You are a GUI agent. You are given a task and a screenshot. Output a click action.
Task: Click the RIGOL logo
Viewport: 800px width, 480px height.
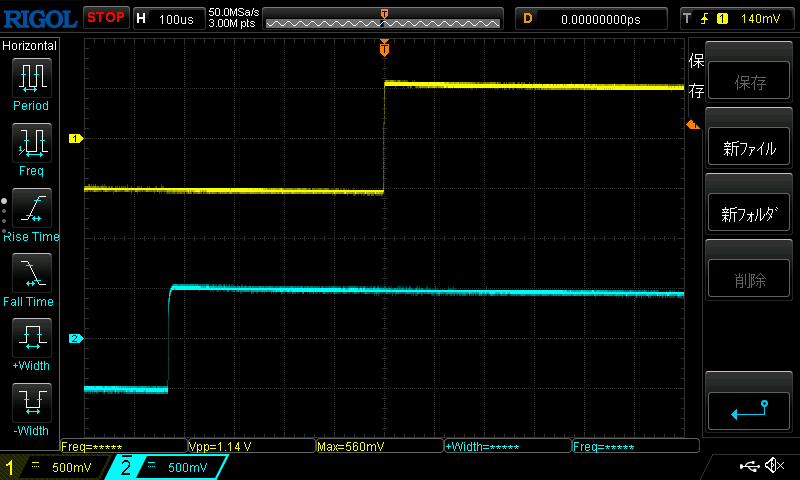click(x=40, y=19)
